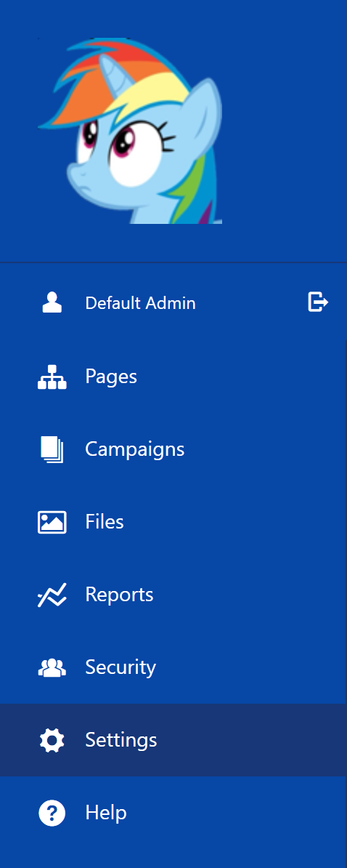Viewport: 347px width, 868px height.
Task: Click the Settings gear icon
Action: click(52, 740)
